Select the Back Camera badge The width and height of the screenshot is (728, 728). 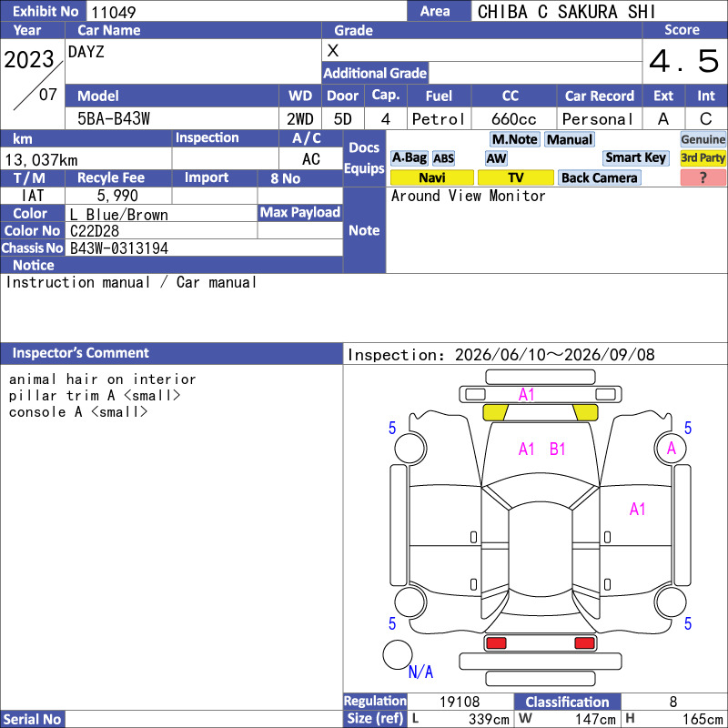tap(599, 177)
